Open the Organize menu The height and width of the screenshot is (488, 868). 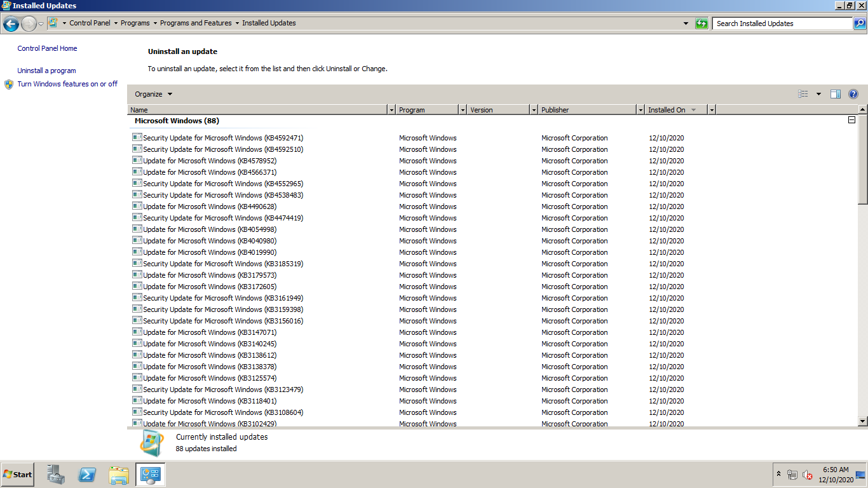click(153, 94)
